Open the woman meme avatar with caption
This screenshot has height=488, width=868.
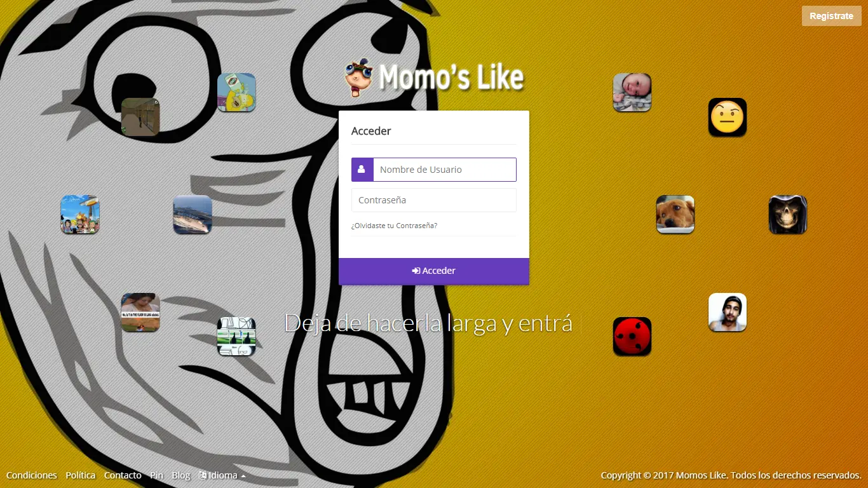point(140,312)
